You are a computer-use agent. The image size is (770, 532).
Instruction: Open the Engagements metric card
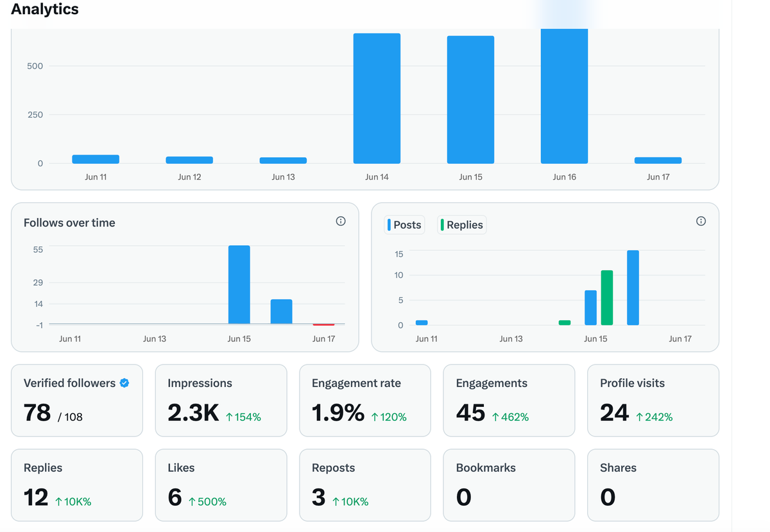pos(509,400)
